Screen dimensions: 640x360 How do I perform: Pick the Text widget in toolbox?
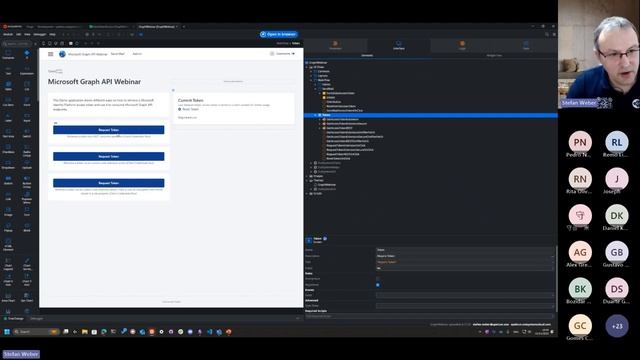(x=8, y=70)
